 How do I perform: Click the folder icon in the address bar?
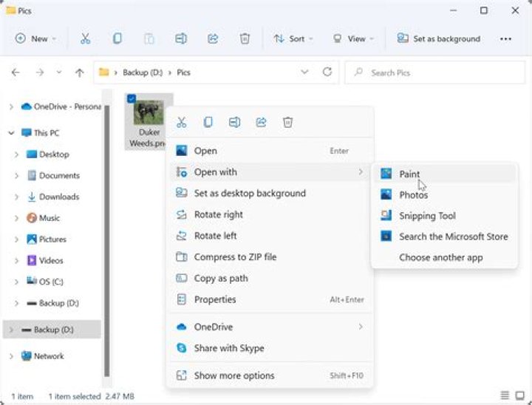click(104, 72)
